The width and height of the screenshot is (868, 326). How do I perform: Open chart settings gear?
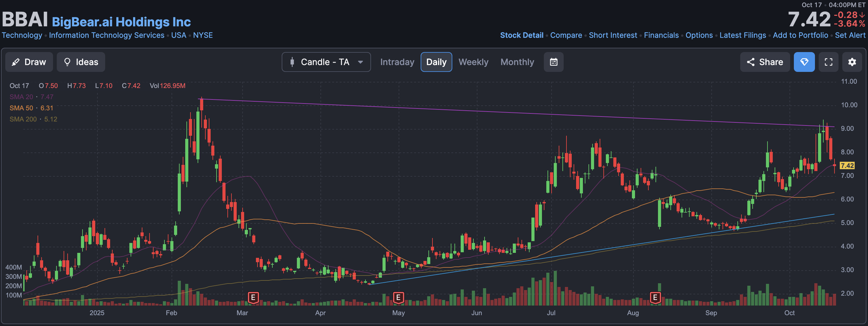[x=852, y=62]
